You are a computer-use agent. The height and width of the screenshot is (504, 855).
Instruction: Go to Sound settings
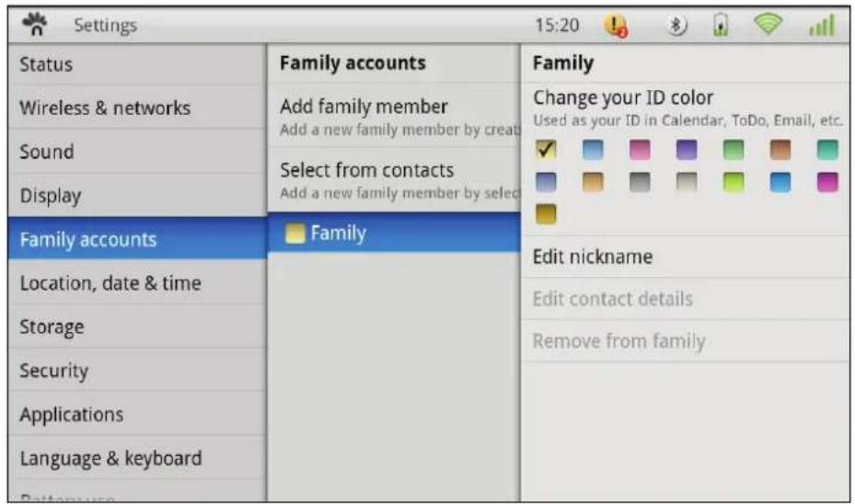pyautogui.click(x=137, y=152)
